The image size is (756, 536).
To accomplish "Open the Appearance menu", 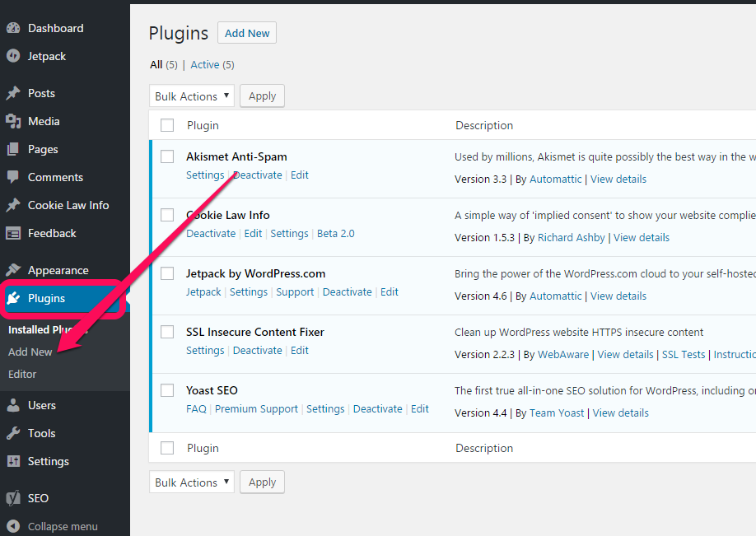I will coord(58,270).
